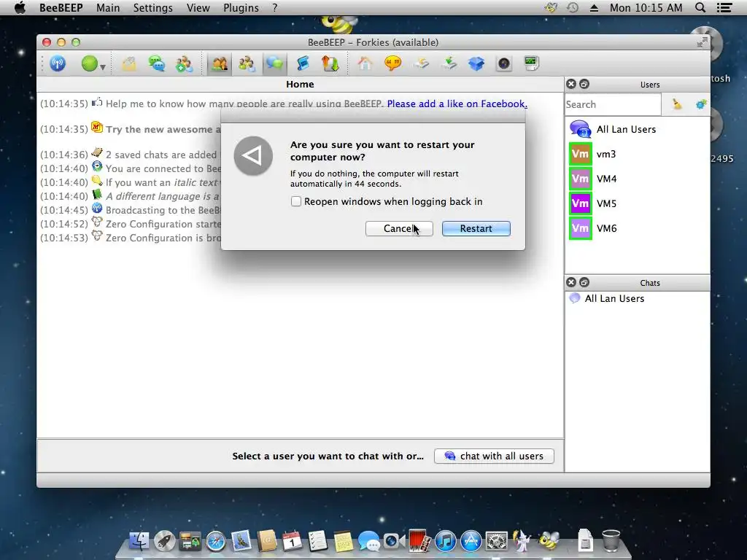Open the View menu
747x560 pixels.
(198, 8)
